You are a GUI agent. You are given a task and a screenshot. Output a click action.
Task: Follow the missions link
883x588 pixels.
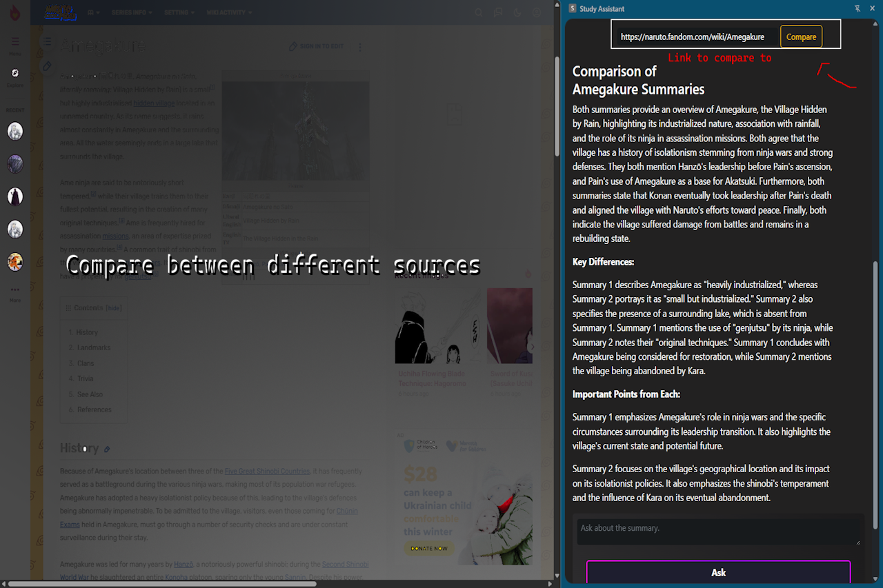(115, 236)
